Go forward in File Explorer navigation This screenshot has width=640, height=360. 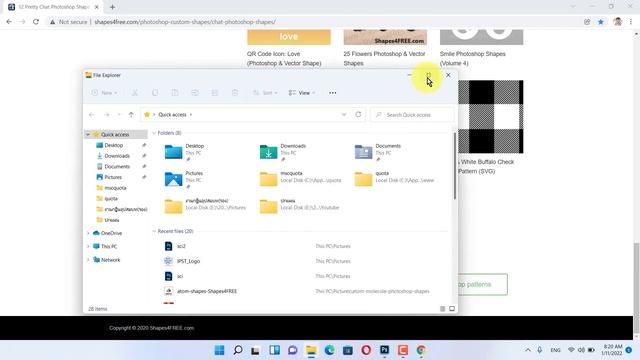tap(107, 115)
